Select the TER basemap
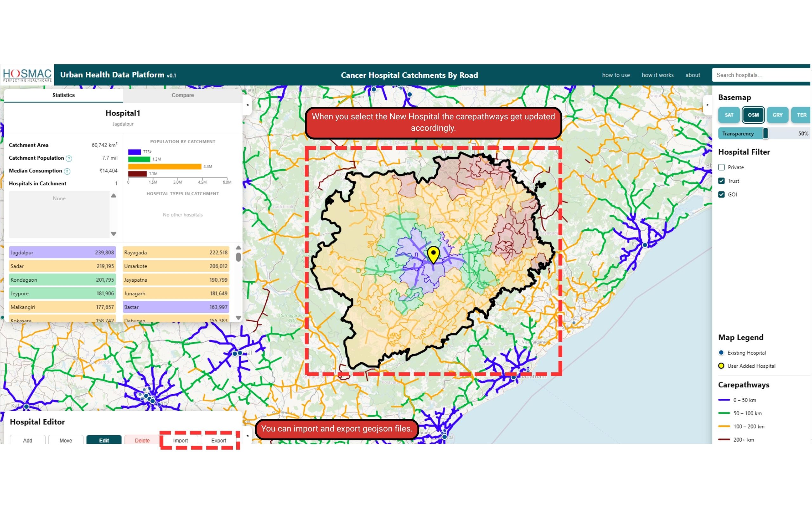812x508 pixels. pos(801,115)
